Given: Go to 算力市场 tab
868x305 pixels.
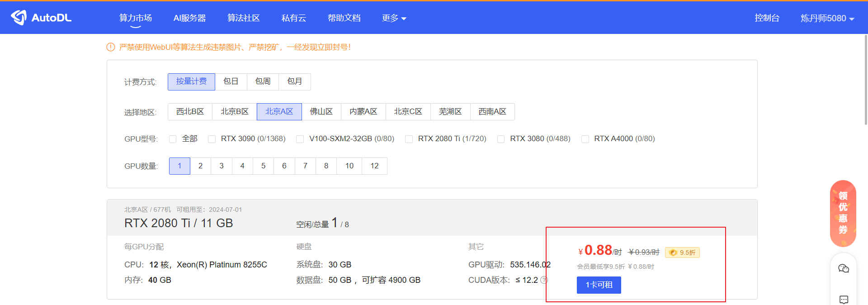Looking at the screenshot, I should click(136, 18).
